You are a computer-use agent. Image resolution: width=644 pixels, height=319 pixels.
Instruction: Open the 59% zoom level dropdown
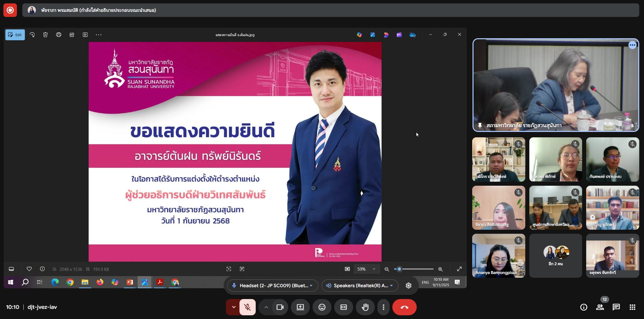(366, 269)
